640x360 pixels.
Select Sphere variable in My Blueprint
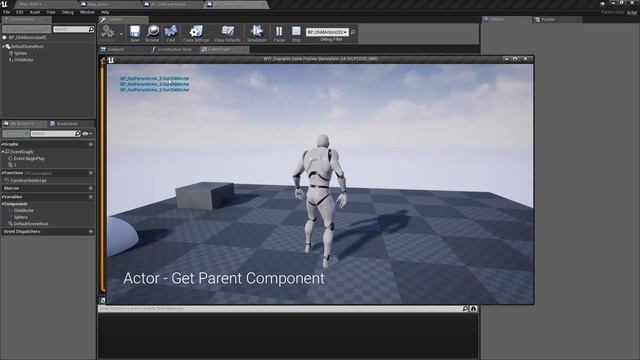coord(21,217)
